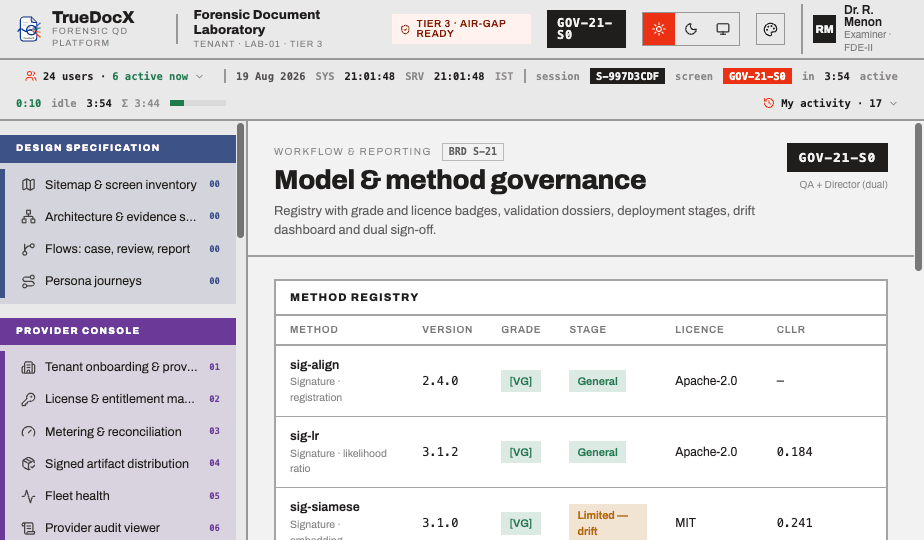Click the [VG] grade badge for sig-align

click(521, 381)
